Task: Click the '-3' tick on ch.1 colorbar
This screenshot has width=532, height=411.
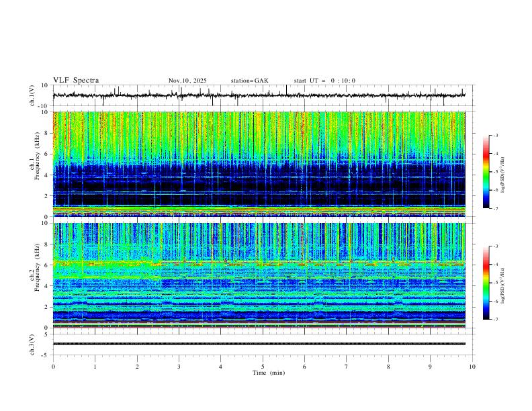Action: coord(496,136)
